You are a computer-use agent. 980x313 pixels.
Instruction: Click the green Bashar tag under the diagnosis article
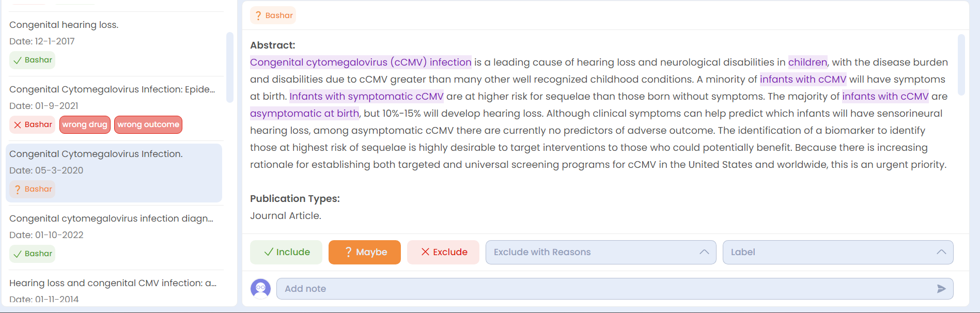(x=33, y=254)
